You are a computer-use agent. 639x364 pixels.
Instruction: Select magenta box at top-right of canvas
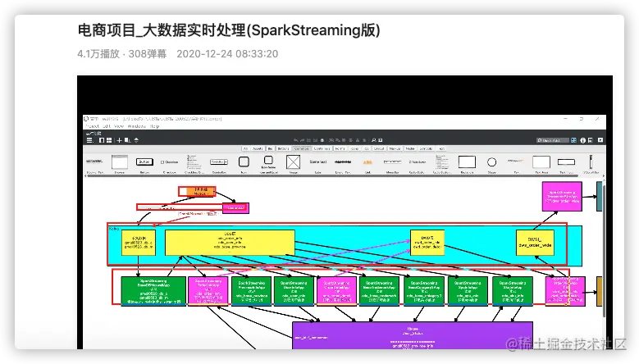(x=562, y=196)
